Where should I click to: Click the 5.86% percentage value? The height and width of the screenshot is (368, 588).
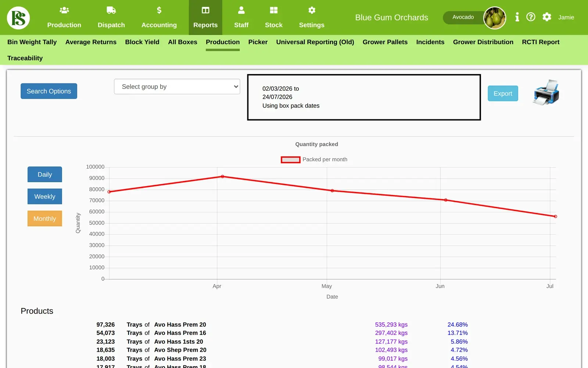[x=459, y=342]
